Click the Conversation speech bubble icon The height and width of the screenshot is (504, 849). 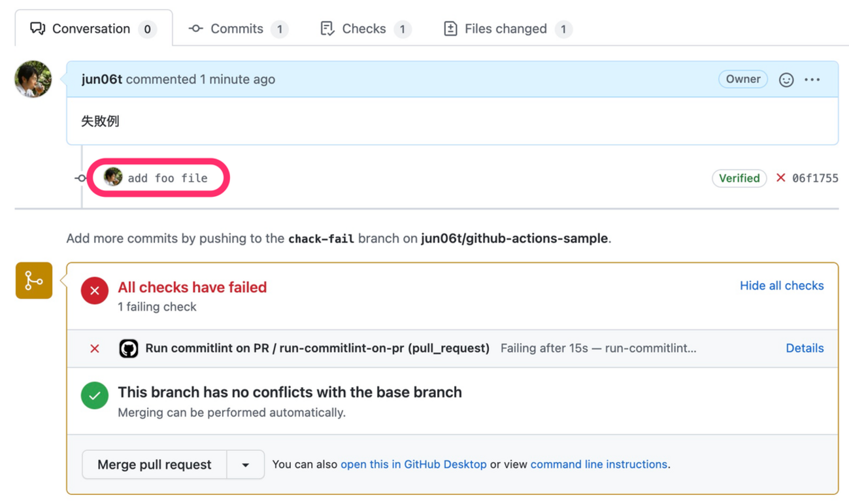click(x=37, y=28)
